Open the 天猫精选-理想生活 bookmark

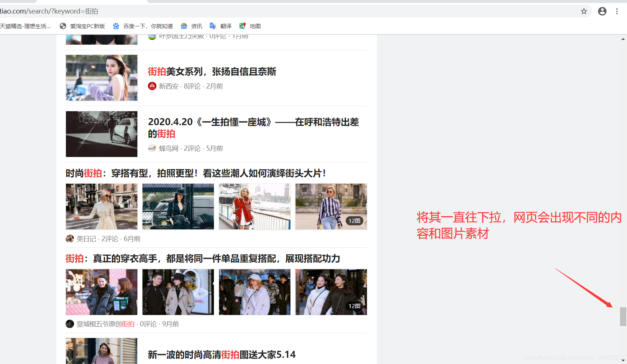click(x=25, y=26)
